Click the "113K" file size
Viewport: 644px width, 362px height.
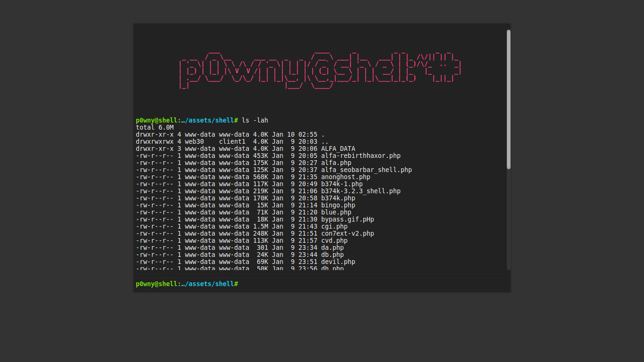[261, 240]
